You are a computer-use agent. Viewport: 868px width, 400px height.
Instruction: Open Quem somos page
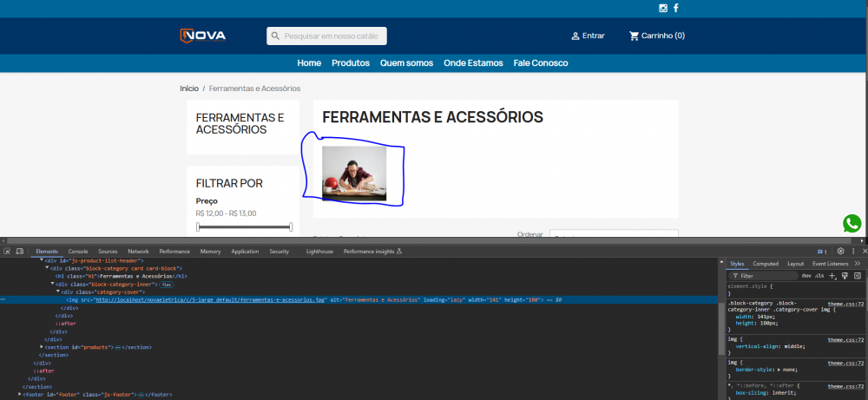pyautogui.click(x=406, y=63)
